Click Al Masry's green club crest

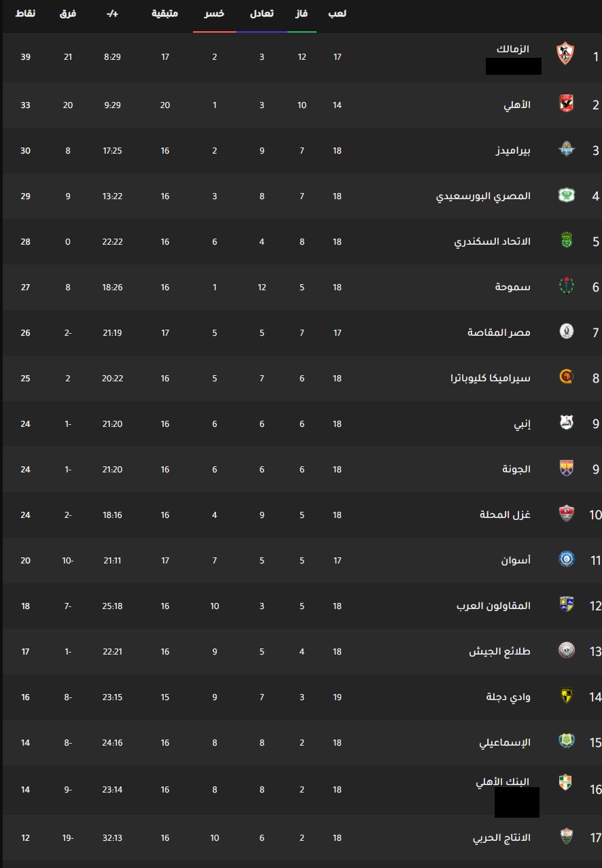565,196
